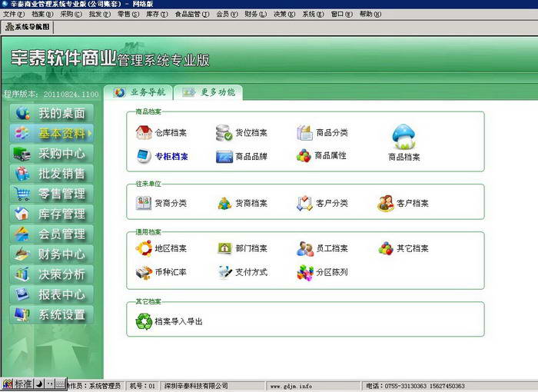This screenshot has width=538, height=392.
Task: Open 员工档案 people icon
Action: click(x=305, y=248)
